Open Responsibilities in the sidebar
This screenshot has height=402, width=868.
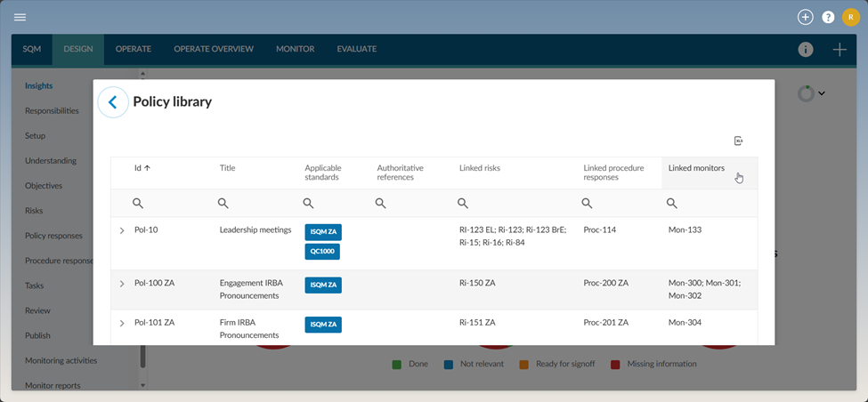52,111
